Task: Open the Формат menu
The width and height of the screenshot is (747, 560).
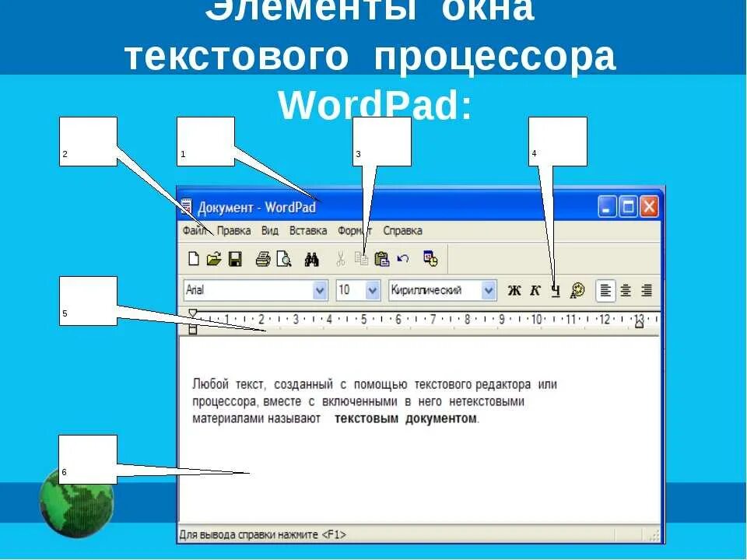Action: coord(355,230)
